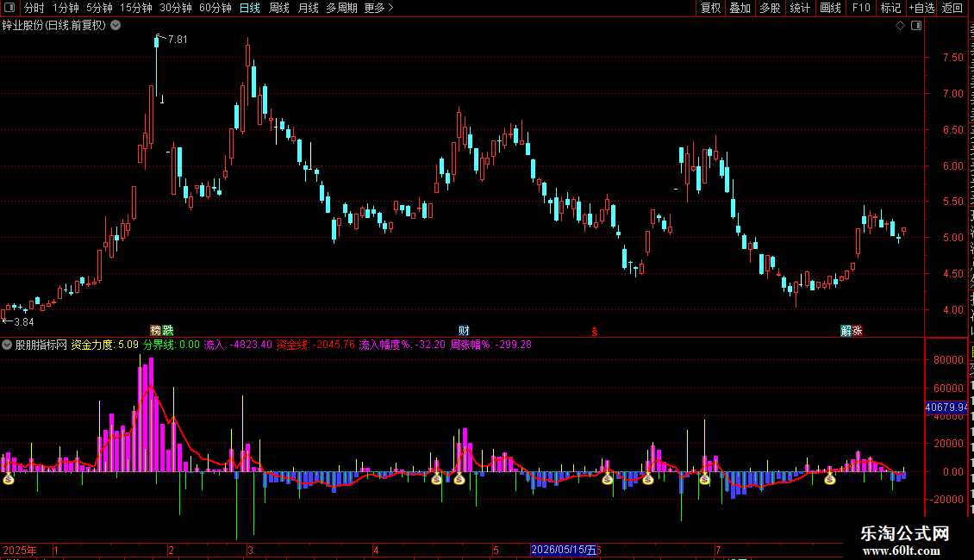Click the 流入: -4823.40 value
Screen dimensions: 974x560
pyautogui.click(x=238, y=345)
